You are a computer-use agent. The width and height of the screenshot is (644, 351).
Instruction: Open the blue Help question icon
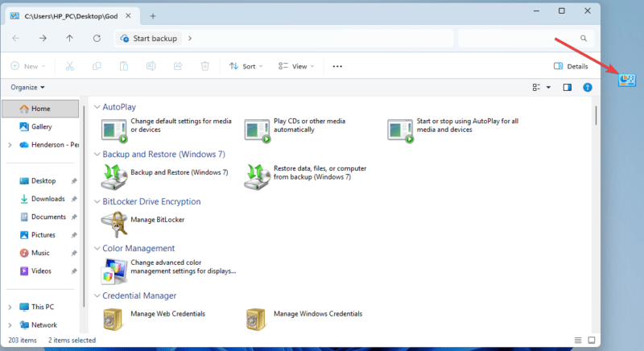588,88
